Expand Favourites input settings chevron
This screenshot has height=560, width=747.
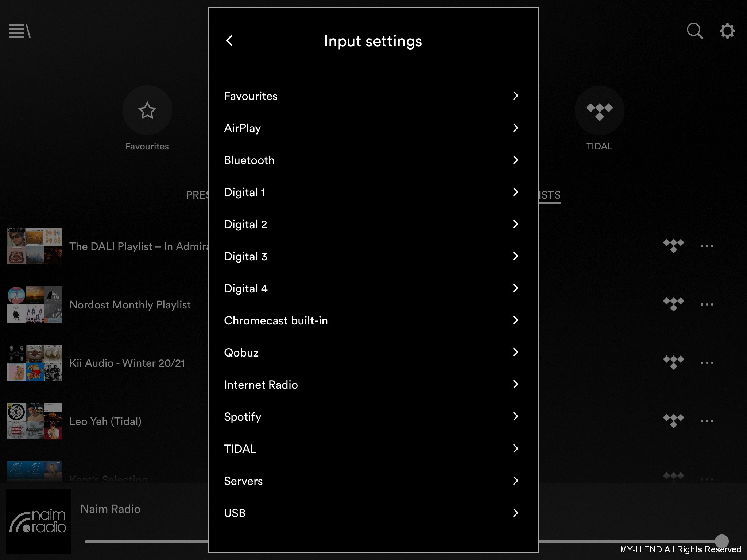click(515, 96)
